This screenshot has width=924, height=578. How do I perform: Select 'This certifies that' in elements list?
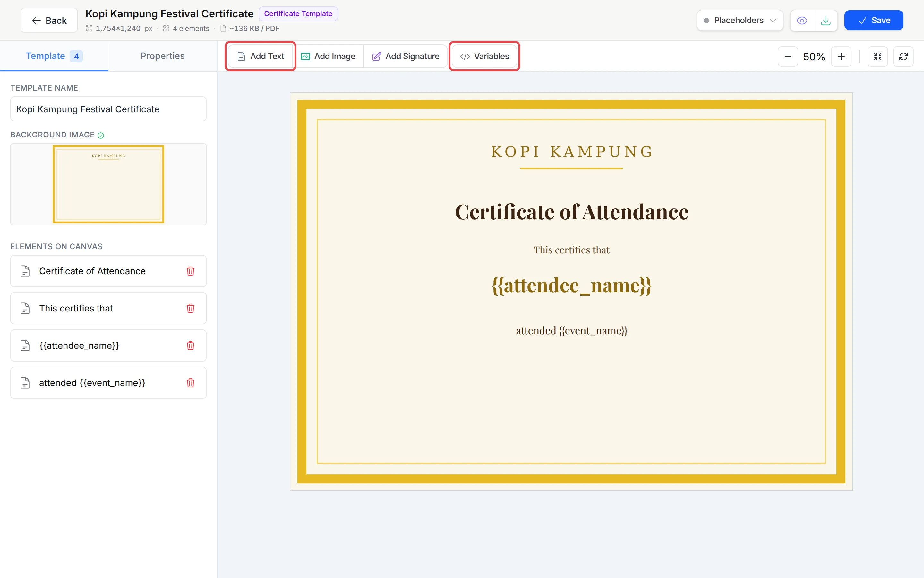[x=108, y=308]
